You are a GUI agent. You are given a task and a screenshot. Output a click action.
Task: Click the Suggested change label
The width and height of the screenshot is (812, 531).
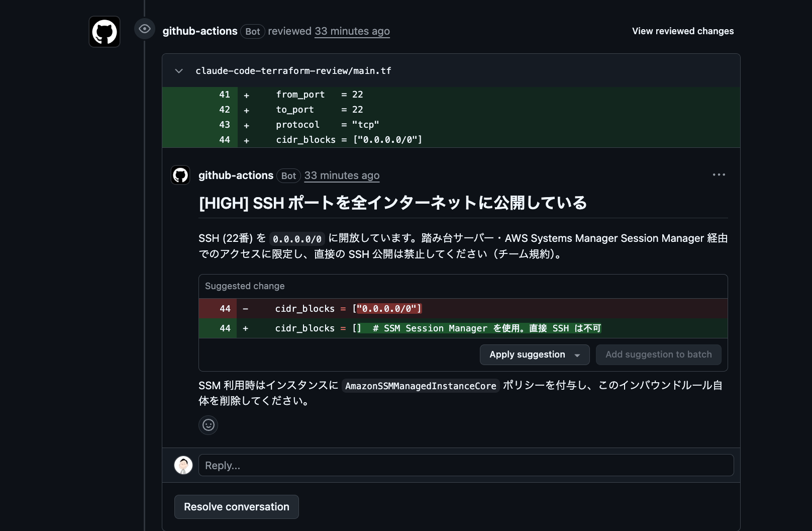(245, 286)
